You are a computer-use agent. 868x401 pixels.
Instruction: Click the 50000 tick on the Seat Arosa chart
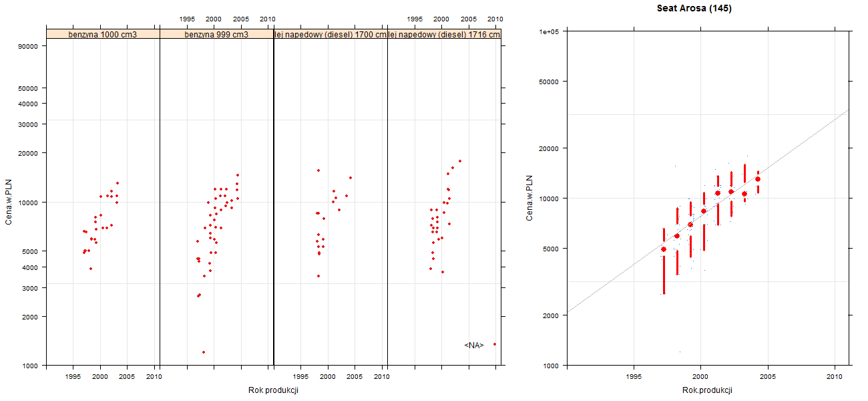(549, 82)
